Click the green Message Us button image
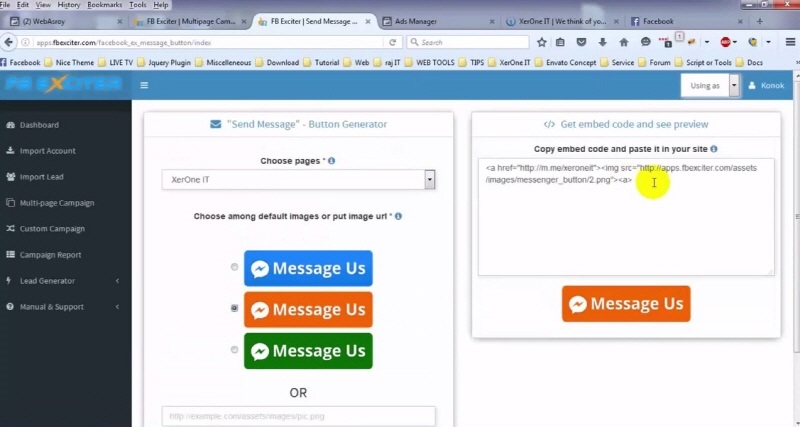This screenshot has height=427, width=800. (308, 351)
